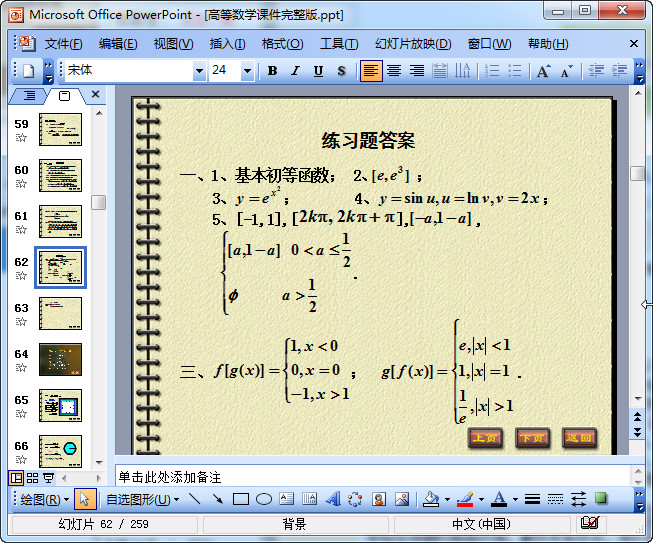Select the Line drawing tool
The height and width of the screenshot is (543, 653).
point(194,499)
